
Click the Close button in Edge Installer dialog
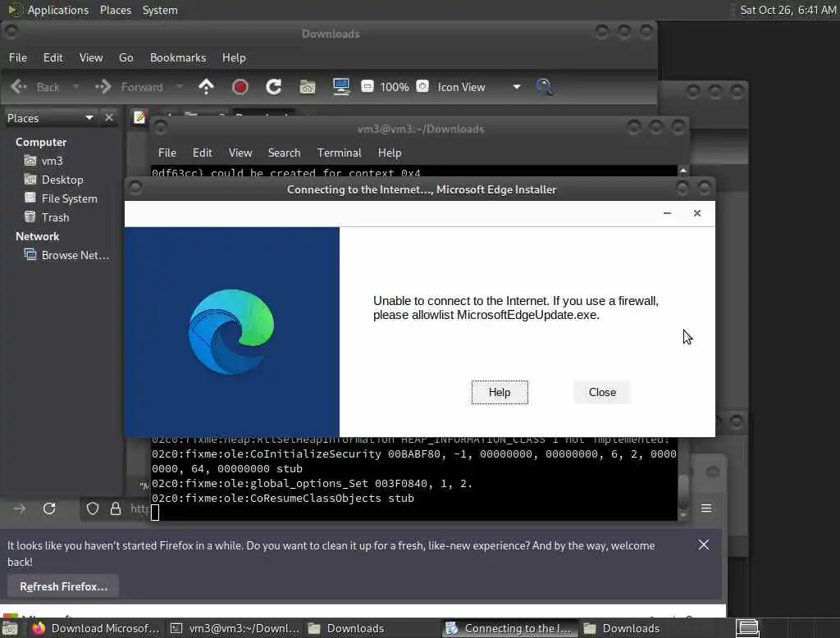coord(602,393)
